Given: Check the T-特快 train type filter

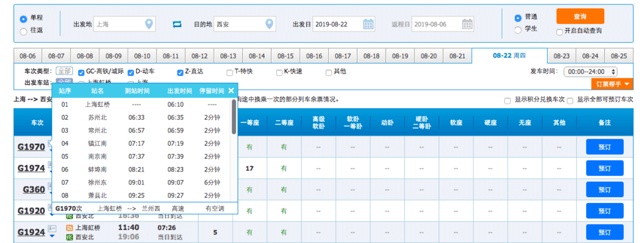Looking at the screenshot, I should pos(230,73).
